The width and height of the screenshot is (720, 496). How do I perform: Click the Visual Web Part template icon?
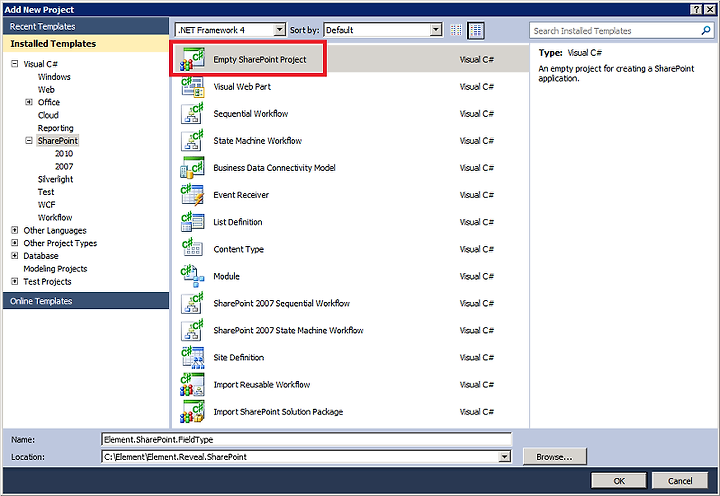click(x=192, y=86)
